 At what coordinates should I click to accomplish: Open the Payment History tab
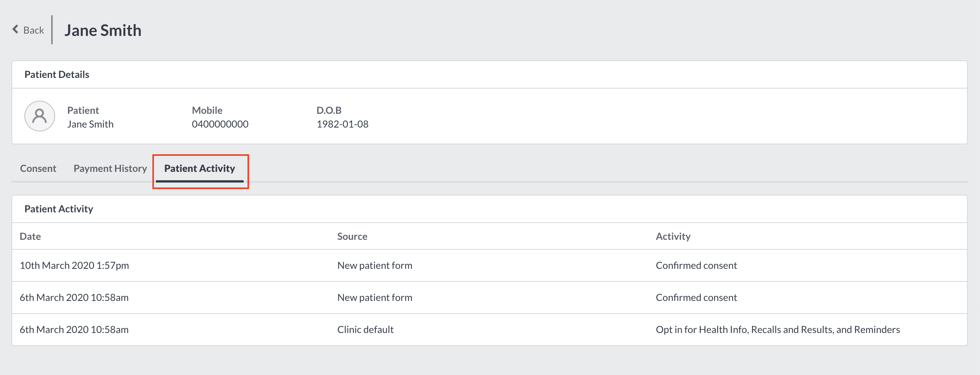(110, 168)
